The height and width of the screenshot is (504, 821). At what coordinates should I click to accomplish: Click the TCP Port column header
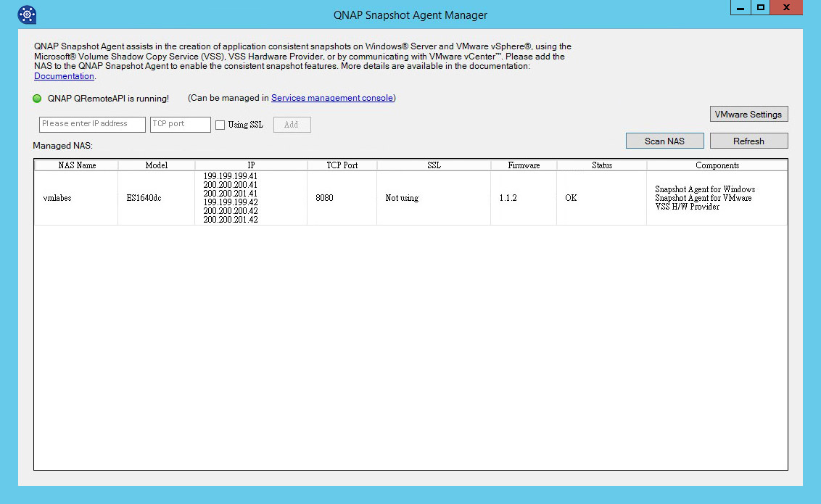coord(342,165)
